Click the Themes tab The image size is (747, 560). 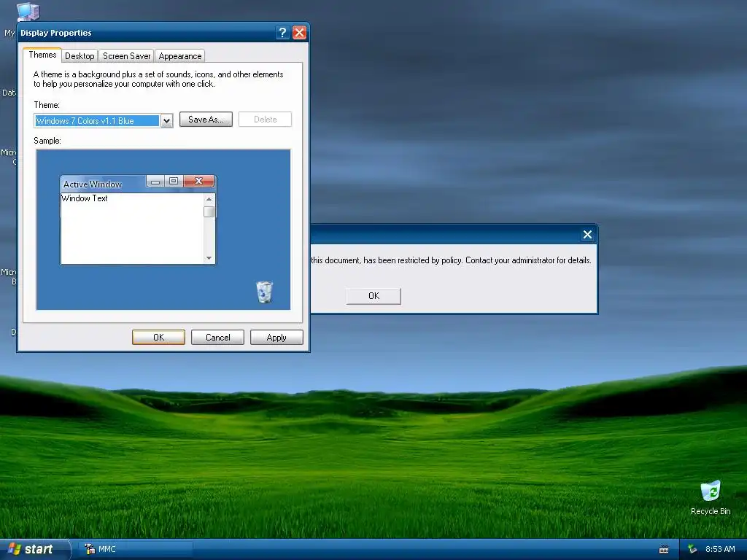pos(42,55)
